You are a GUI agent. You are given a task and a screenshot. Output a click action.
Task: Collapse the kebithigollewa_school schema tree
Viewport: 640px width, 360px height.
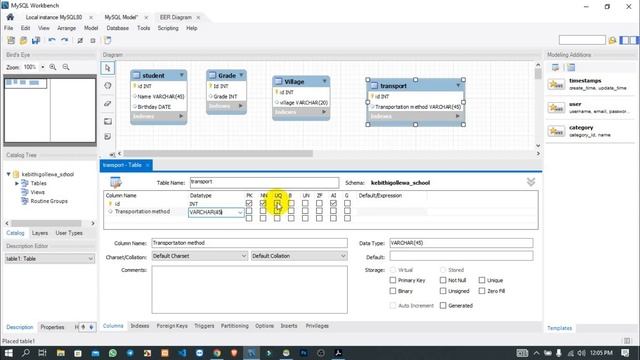[8, 174]
